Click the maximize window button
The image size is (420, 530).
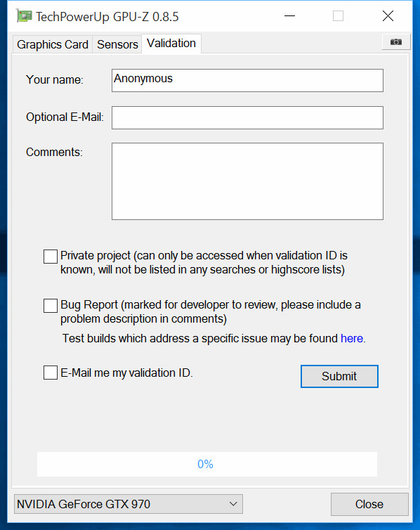338,16
